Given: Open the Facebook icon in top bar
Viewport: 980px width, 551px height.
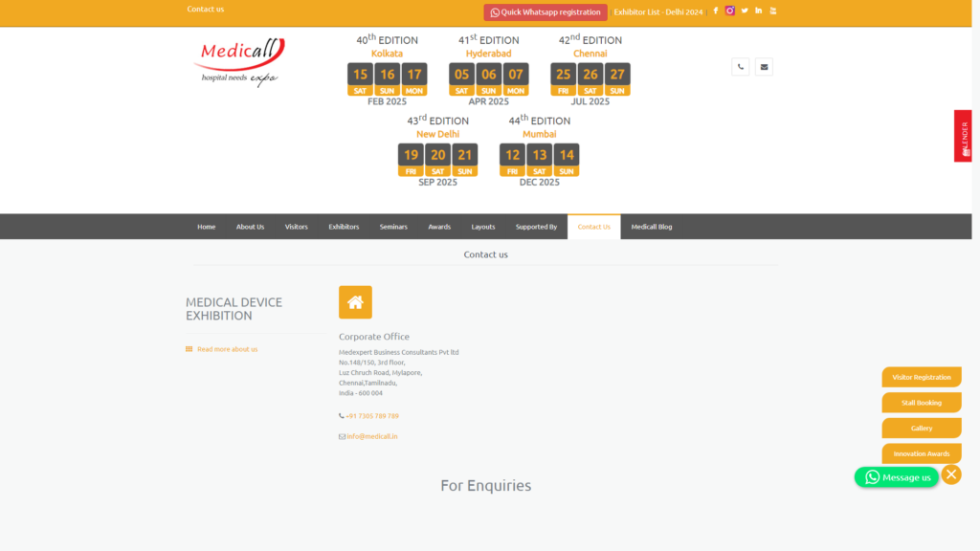Looking at the screenshot, I should pyautogui.click(x=716, y=11).
